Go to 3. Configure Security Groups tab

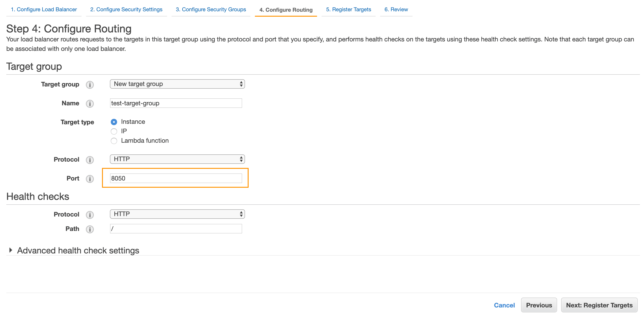coord(211,9)
